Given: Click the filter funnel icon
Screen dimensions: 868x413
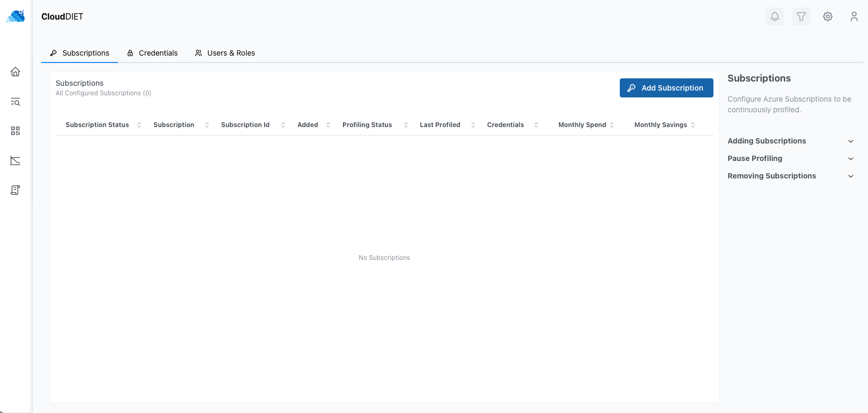Looking at the screenshot, I should pyautogui.click(x=801, y=16).
